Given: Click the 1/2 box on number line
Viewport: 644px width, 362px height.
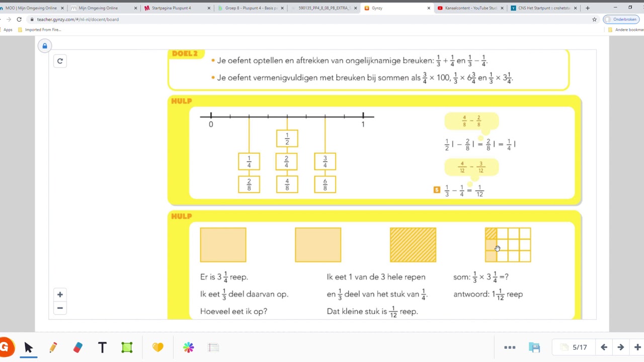Looking at the screenshot, I should (x=287, y=138).
